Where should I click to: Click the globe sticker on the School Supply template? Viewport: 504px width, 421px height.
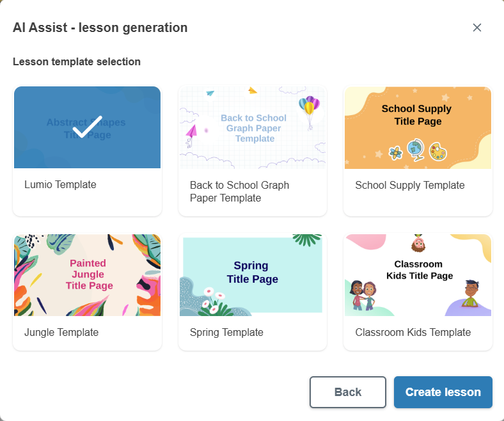pyautogui.click(x=416, y=150)
